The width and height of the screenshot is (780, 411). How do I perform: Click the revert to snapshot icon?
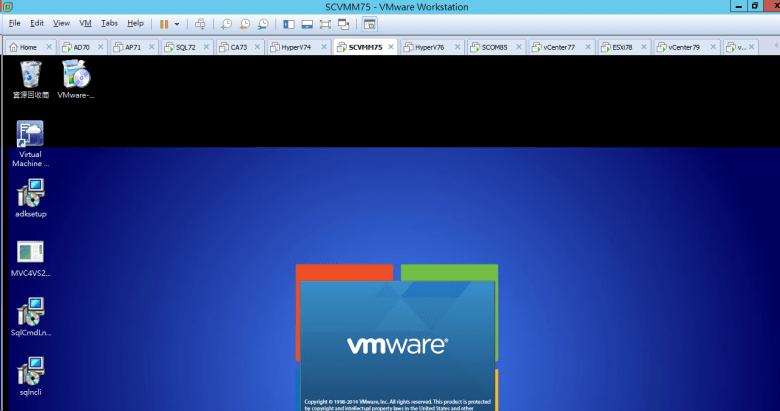point(245,23)
